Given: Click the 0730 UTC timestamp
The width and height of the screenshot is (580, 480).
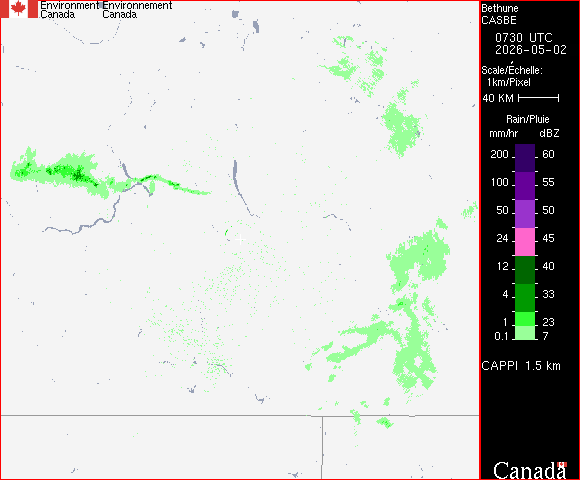Looking at the screenshot, I should pyautogui.click(x=523, y=38).
